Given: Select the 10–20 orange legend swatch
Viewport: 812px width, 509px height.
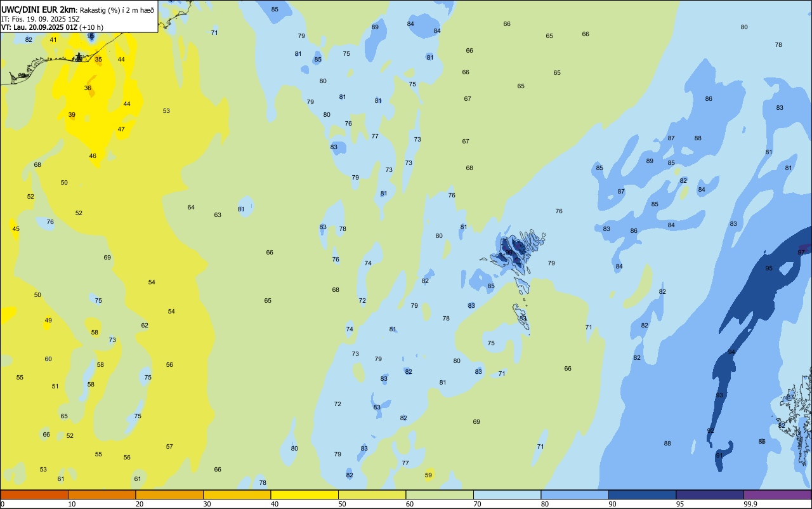Looking at the screenshot, I should (101, 494).
